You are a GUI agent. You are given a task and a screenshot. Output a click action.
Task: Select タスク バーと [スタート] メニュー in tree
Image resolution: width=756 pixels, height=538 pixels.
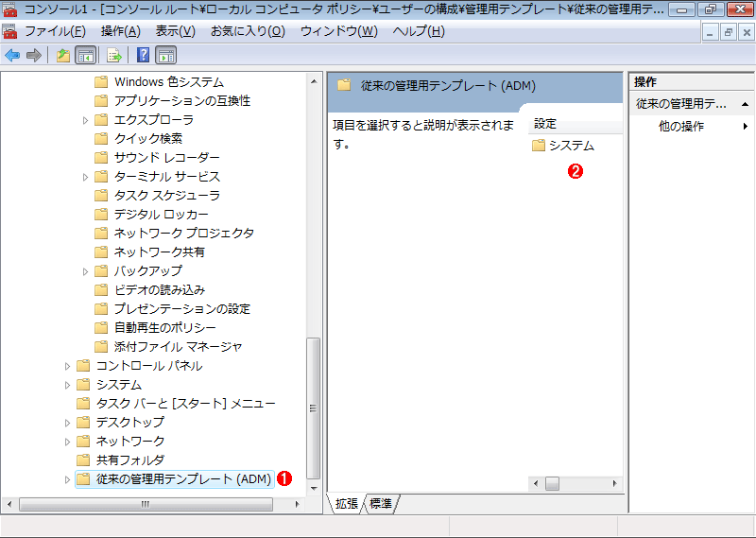185,404
